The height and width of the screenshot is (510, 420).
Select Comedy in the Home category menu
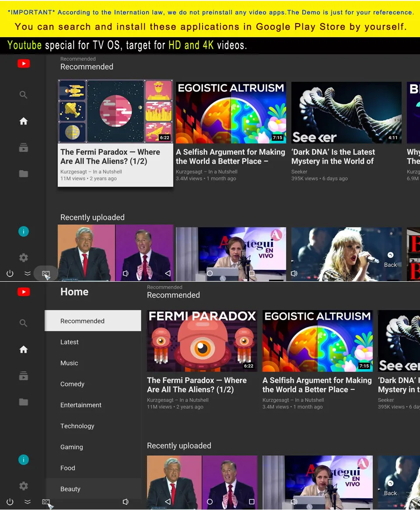point(93,384)
